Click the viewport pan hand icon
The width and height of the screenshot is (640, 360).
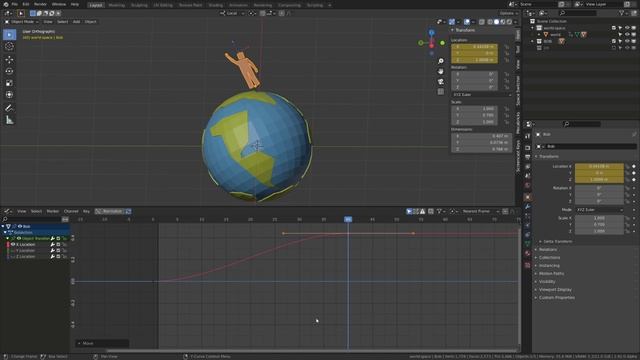(441, 71)
